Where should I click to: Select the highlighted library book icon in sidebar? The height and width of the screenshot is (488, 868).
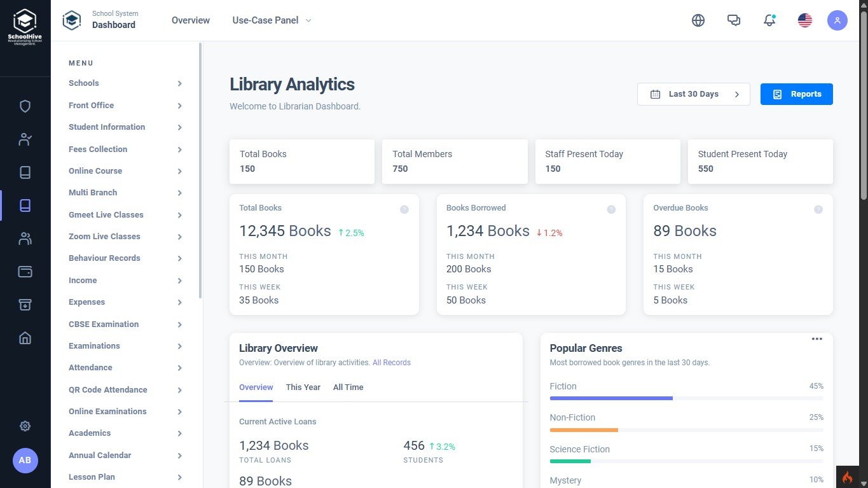[25, 205]
